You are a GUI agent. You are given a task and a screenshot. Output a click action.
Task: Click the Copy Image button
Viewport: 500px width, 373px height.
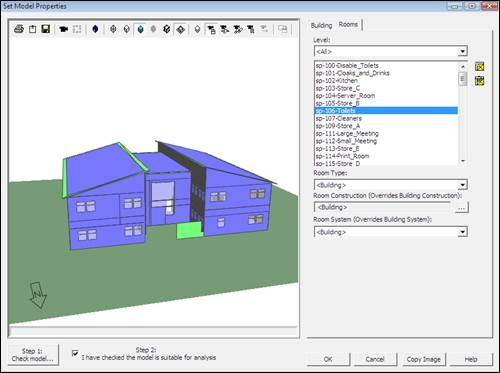[423, 359]
